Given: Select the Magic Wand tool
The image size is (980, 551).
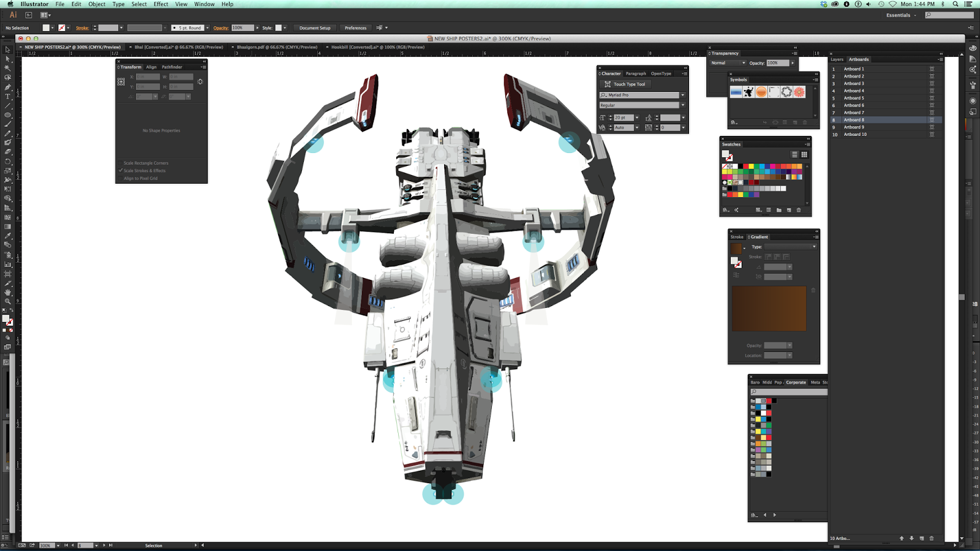Looking at the screenshot, I should coord(7,68).
